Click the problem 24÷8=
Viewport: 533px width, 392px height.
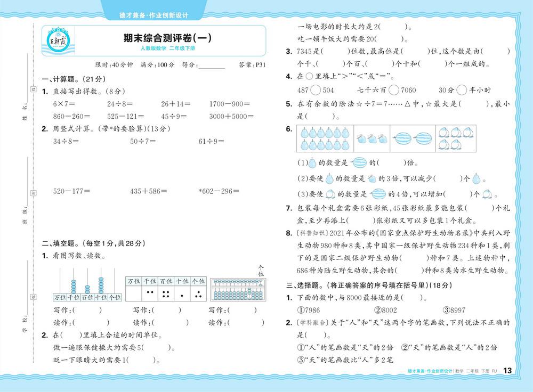(119, 104)
